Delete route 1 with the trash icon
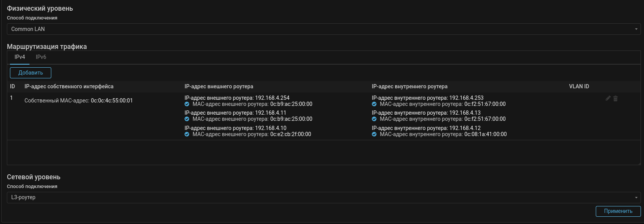This screenshot has height=224, width=644. (x=615, y=99)
